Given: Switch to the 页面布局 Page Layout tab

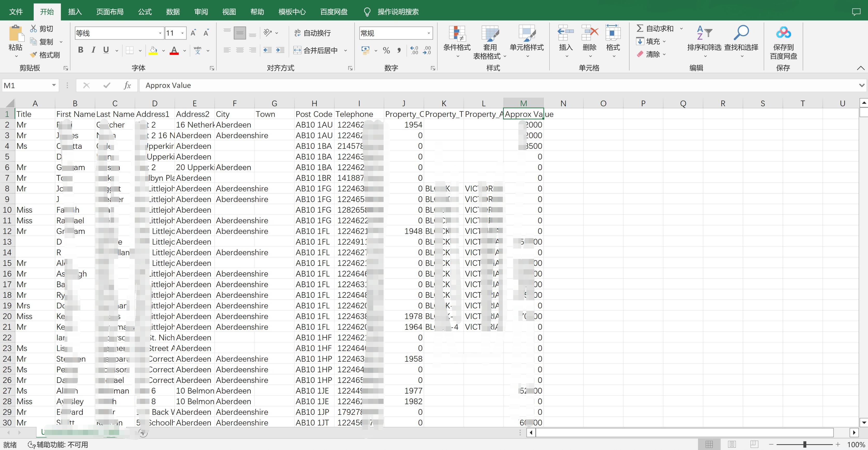Looking at the screenshot, I should [x=110, y=12].
